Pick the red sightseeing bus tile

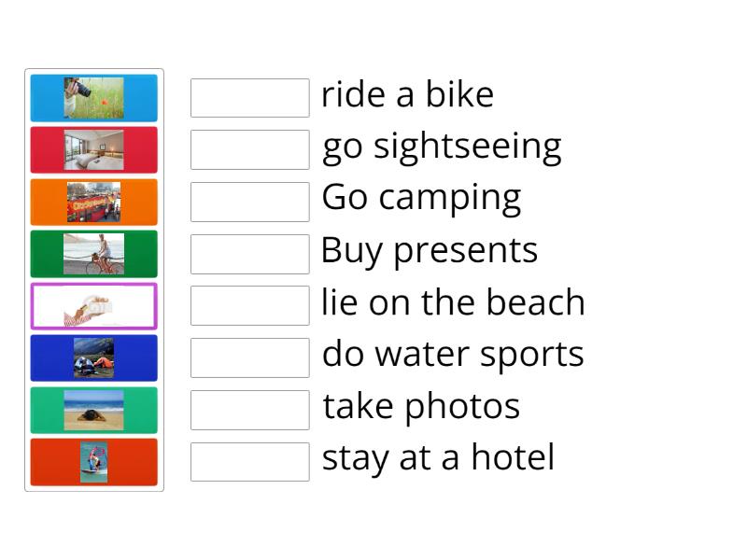tap(93, 203)
